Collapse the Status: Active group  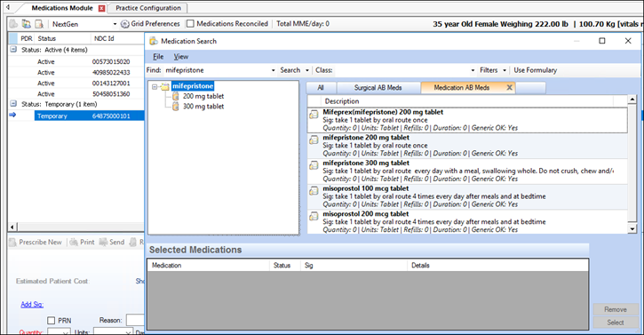tap(13, 50)
